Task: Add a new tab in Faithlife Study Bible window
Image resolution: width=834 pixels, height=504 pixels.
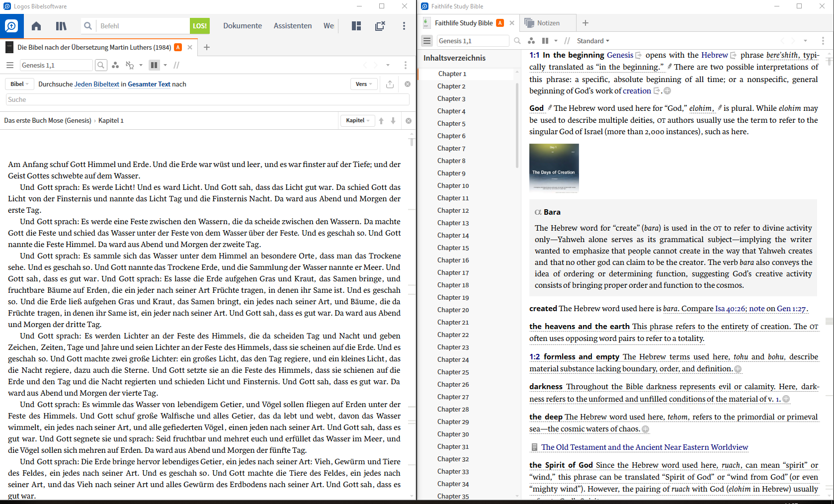Action: point(585,23)
